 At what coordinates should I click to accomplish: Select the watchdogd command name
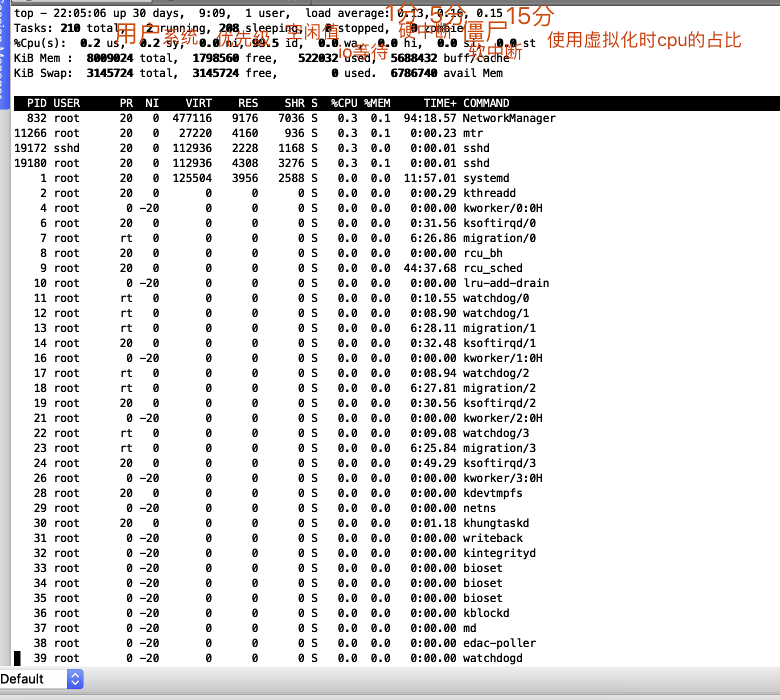(493, 658)
